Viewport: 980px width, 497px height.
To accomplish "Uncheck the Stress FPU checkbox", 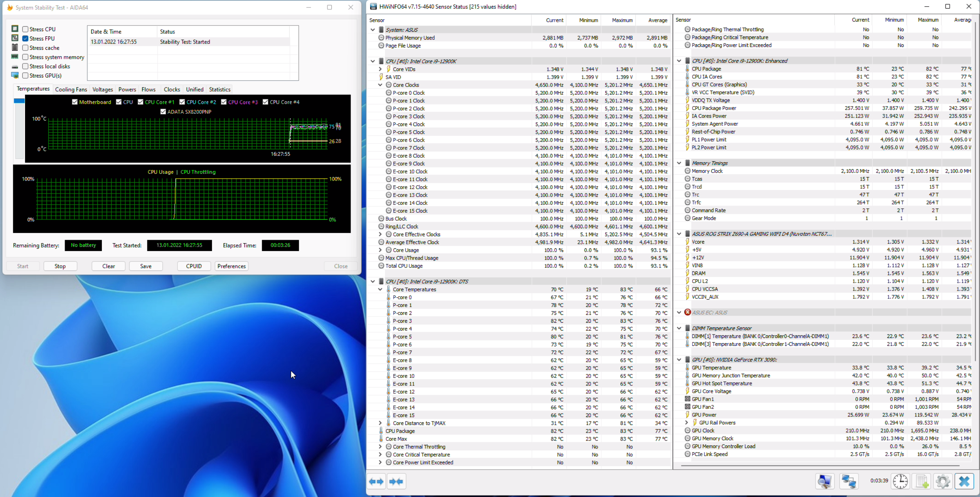I will [x=25, y=38].
